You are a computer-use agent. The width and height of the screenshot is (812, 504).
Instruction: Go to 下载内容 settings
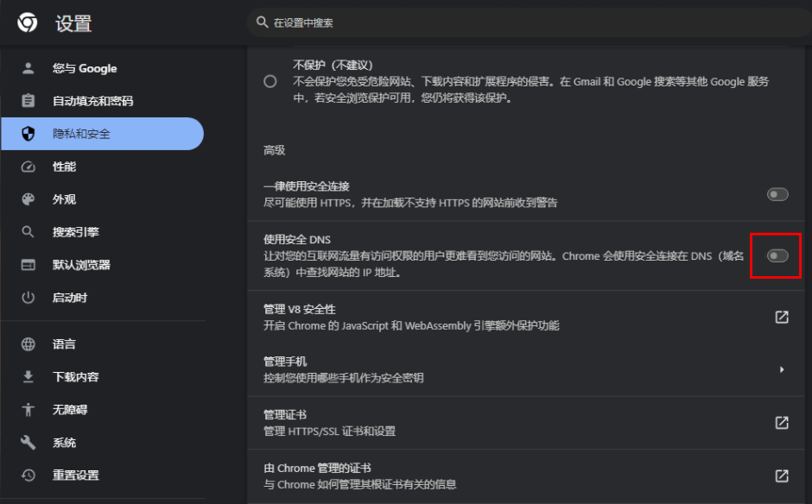pos(102,377)
